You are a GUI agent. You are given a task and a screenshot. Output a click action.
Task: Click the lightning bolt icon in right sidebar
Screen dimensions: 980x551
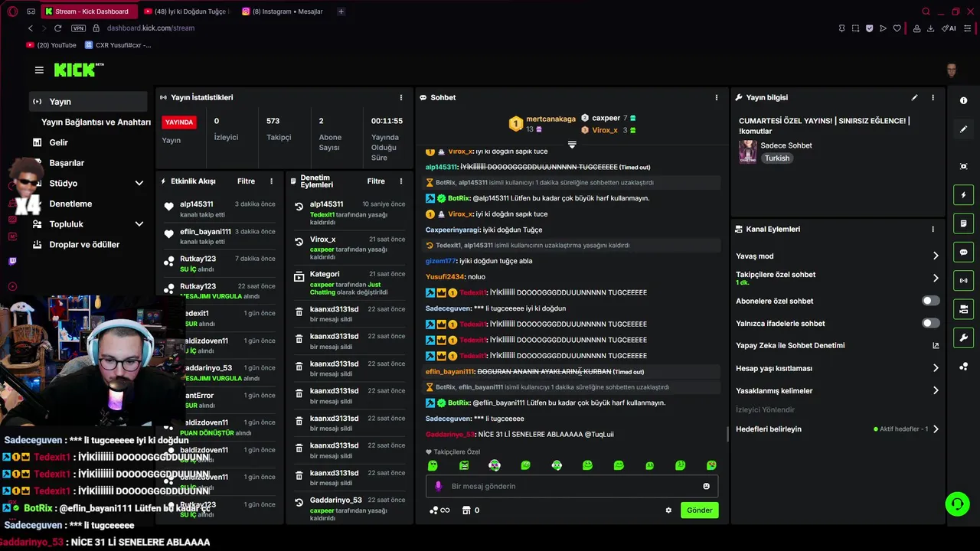pos(963,195)
